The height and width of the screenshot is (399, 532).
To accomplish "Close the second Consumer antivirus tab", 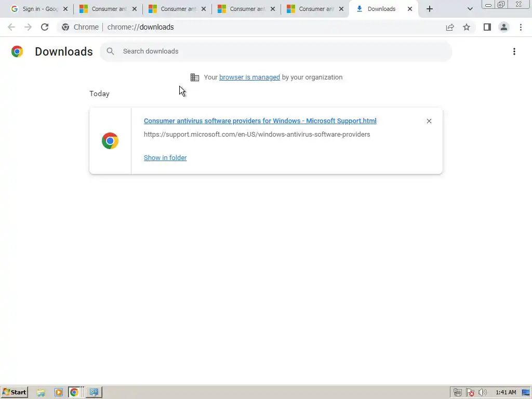I will pos(204,9).
